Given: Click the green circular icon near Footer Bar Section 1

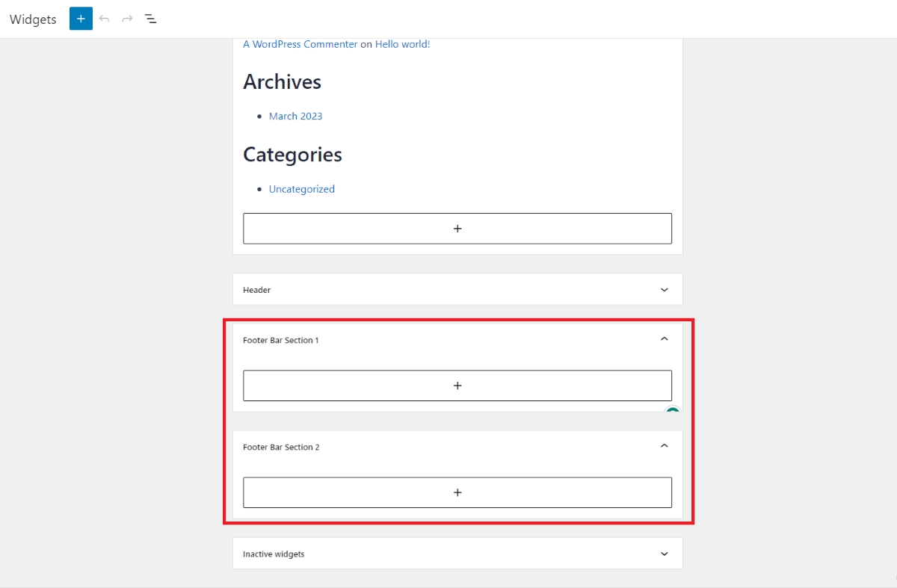Looking at the screenshot, I should pos(672,412).
